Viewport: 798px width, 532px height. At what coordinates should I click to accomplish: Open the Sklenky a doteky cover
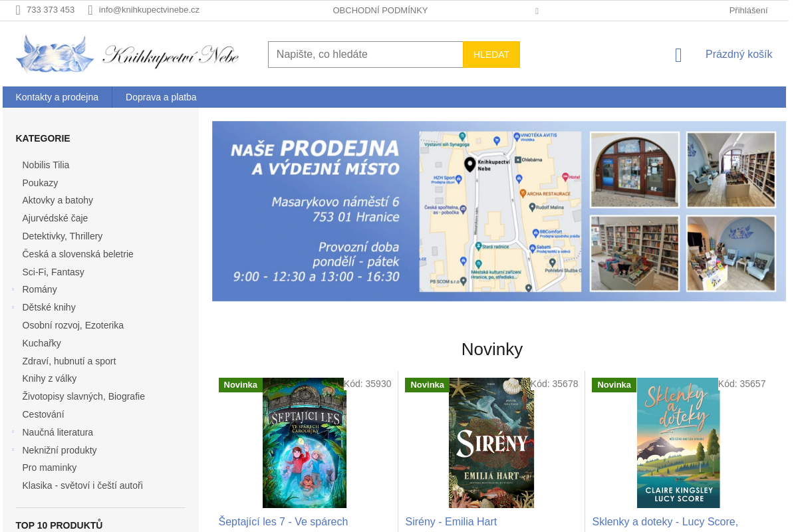point(678,443)
